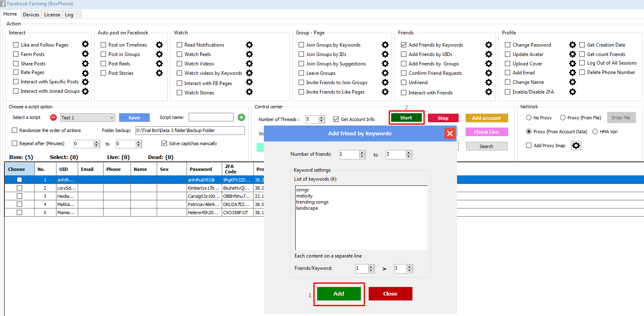
Task: Delete script with red minus icon
Action: [53, 117]
